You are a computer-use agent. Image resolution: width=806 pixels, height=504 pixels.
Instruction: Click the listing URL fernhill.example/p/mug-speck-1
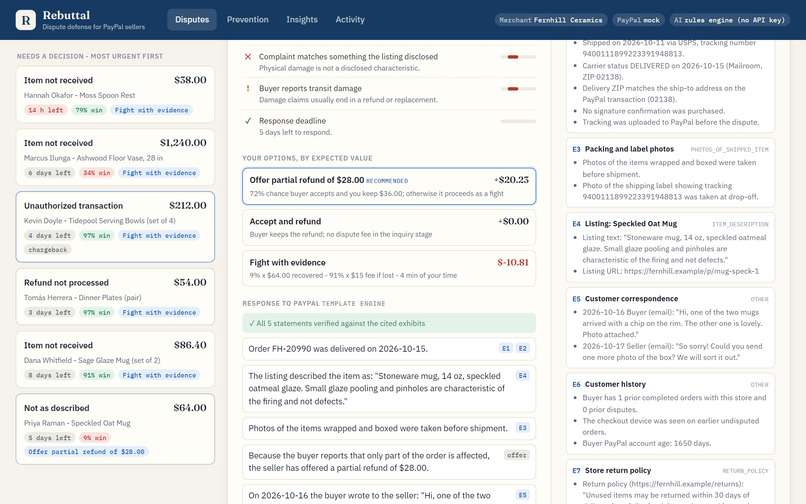(x=691, y=271)
